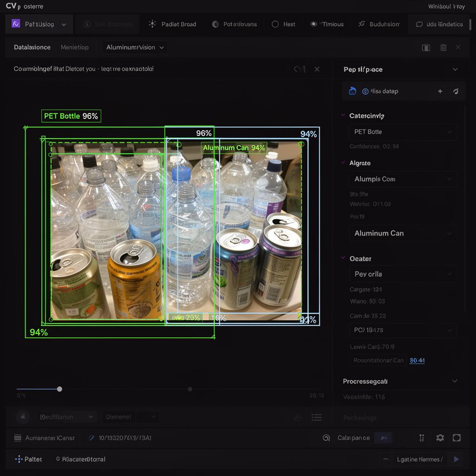The height and width of the screenshot is (476, 476).
Task: Open the Dlernenet dropdown
Action: click(131, 417)
